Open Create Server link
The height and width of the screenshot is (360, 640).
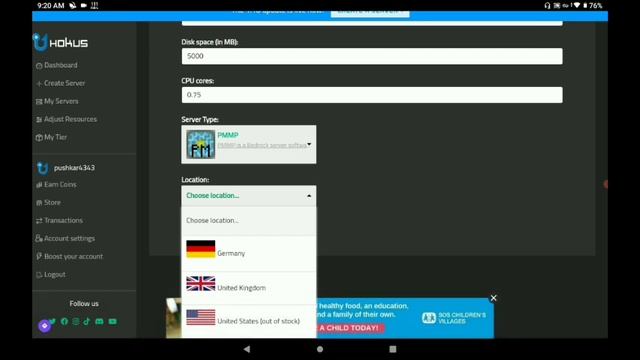point(64,83)
